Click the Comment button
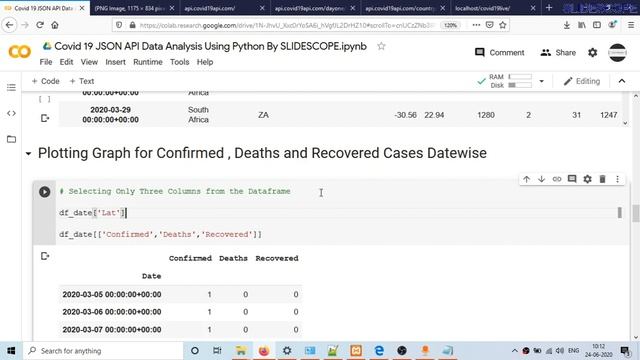The height and width of the screenshot is (360, 640). click(x=500, y=53)
